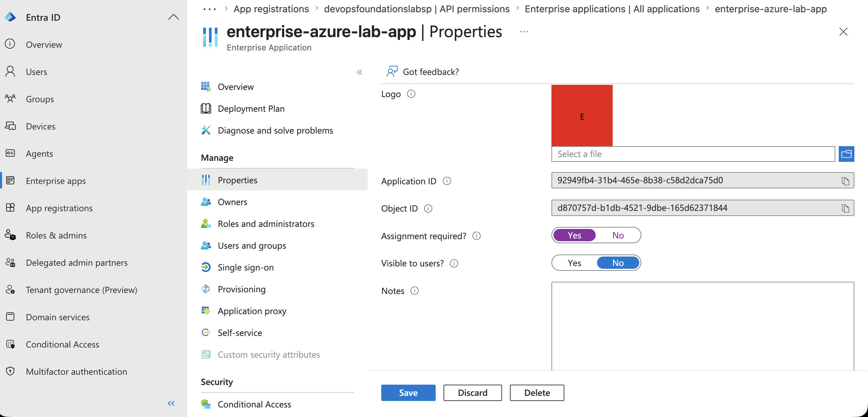
Task: Click Conditional Access under Security
Action: pyautogui.click(x=254, y=404)
